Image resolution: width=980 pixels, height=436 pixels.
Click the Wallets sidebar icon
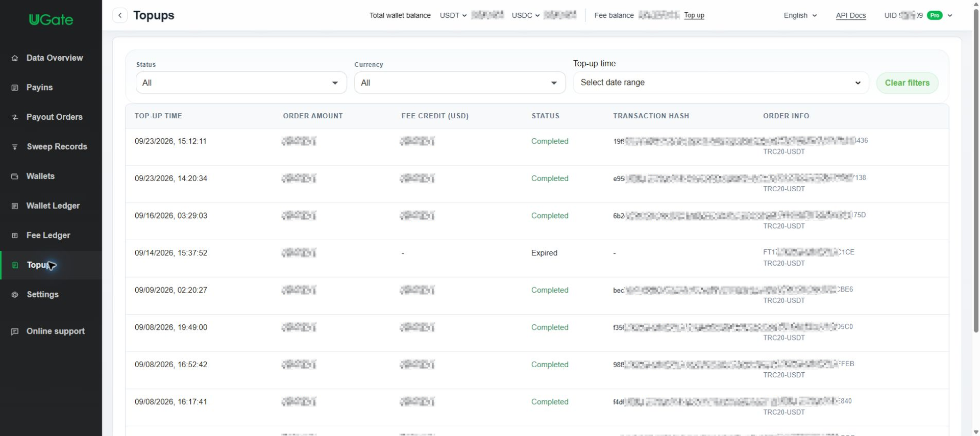click(x=15, y=176)
